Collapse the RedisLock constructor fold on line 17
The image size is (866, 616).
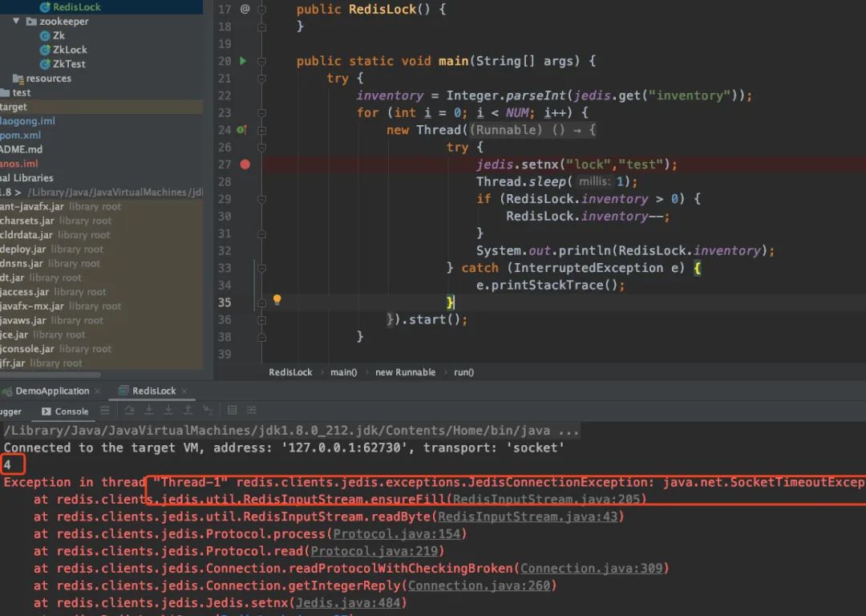[261, 10]
